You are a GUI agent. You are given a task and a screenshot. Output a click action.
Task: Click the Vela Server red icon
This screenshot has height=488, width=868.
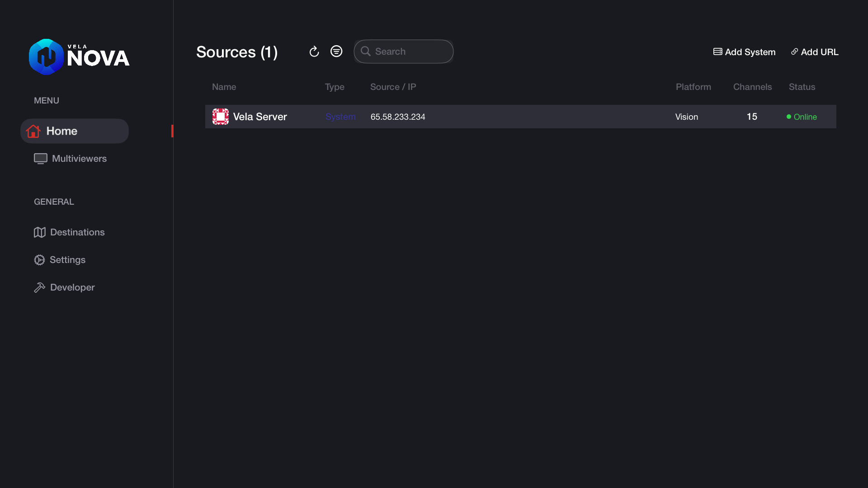(x=221, y=117)
